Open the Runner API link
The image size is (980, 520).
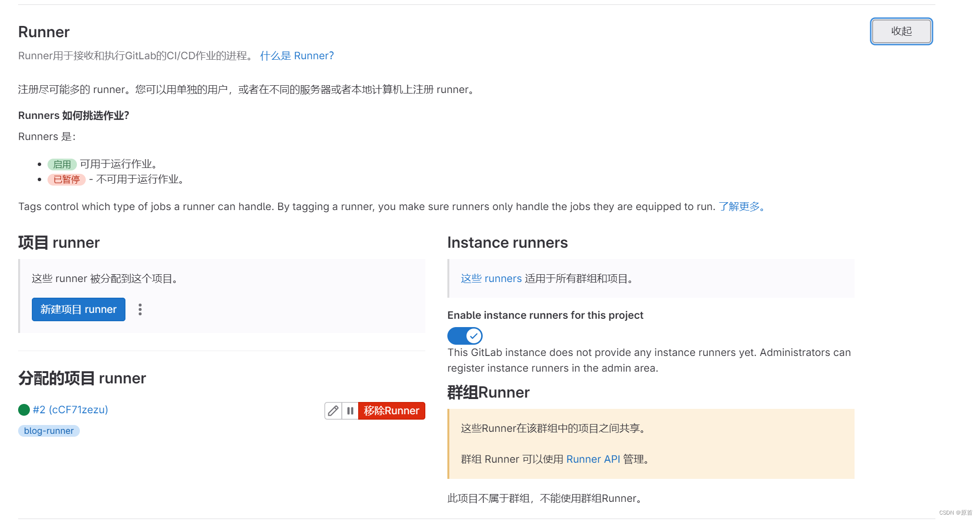593,459
